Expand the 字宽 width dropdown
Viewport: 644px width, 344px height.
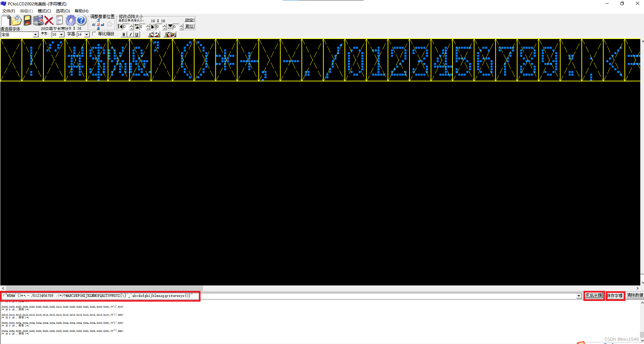pyautogui.click(x=62, y=35)
